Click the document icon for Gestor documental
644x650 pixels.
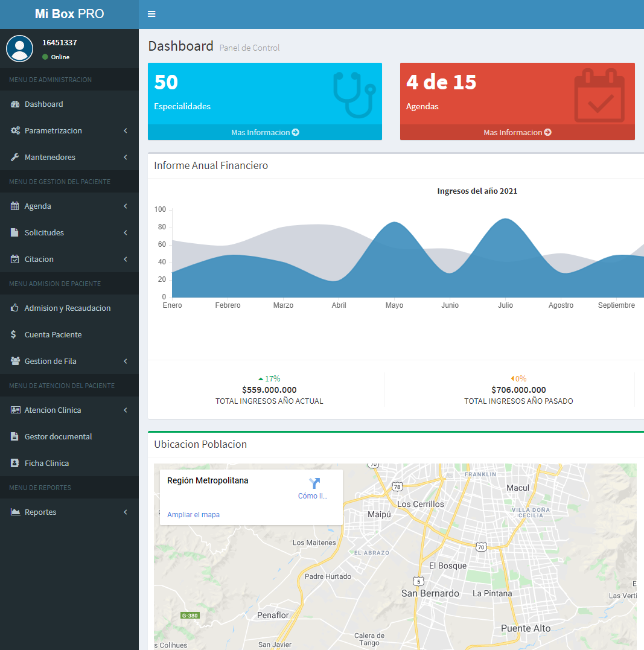(x=13, y=436)
